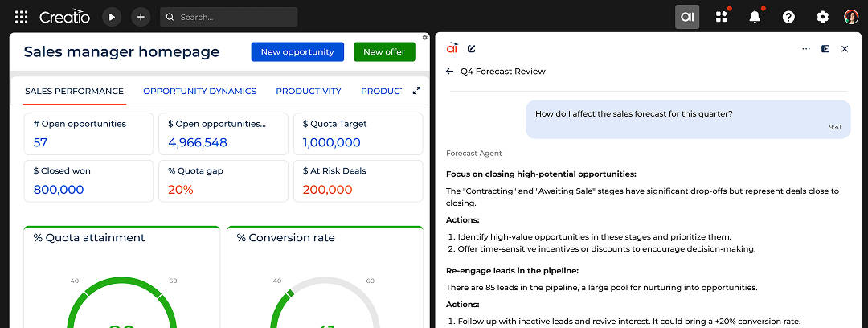Viewport: 868px width, 328px height.
Task: Open the help question mark icon
Action: pos(788,17)
